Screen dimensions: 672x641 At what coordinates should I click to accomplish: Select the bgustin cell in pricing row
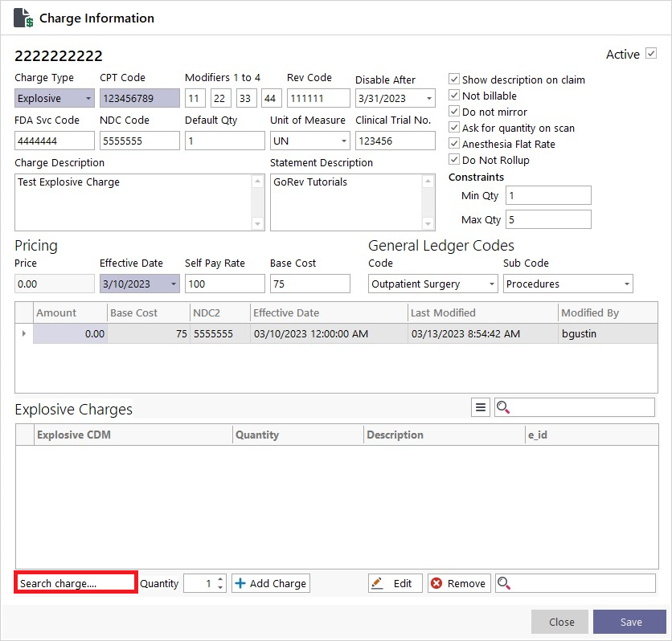[x=608, y=333]
